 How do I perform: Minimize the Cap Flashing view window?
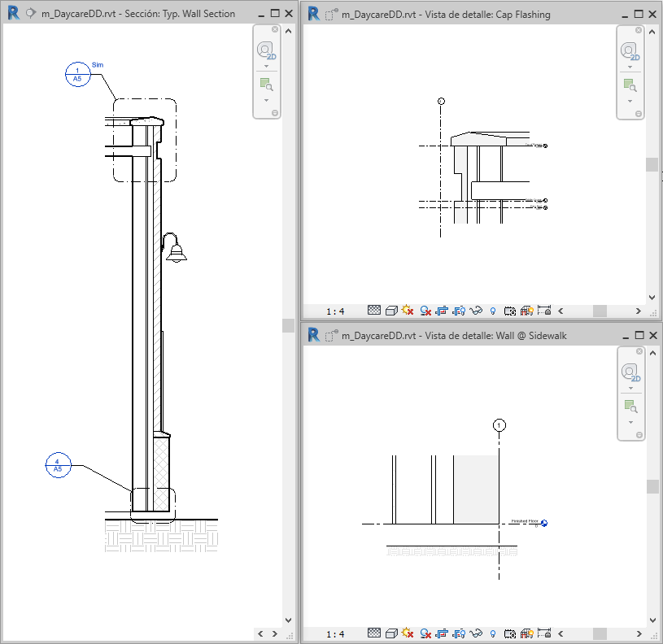625,15
